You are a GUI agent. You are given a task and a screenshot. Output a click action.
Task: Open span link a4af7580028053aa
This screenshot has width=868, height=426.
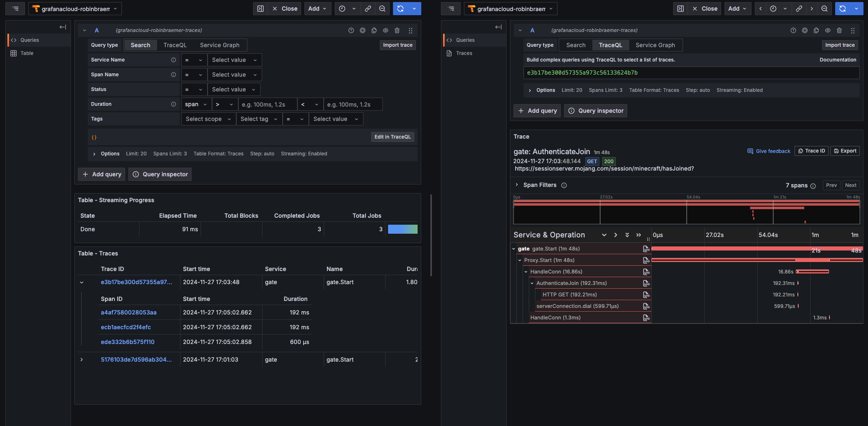coord(128,312)
